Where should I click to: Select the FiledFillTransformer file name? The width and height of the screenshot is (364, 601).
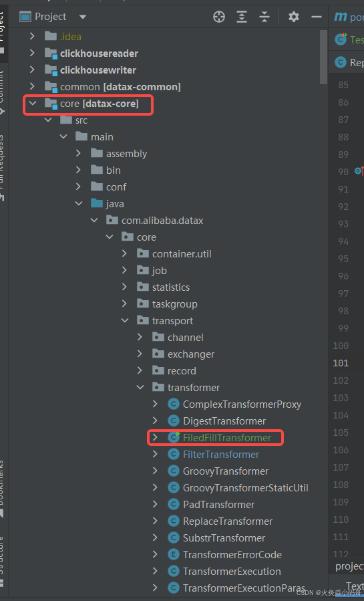pyautogui.click(x=227, y=438)
